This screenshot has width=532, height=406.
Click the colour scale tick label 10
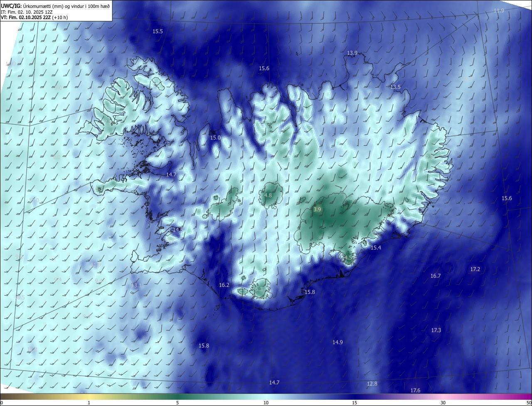(266, 403)
